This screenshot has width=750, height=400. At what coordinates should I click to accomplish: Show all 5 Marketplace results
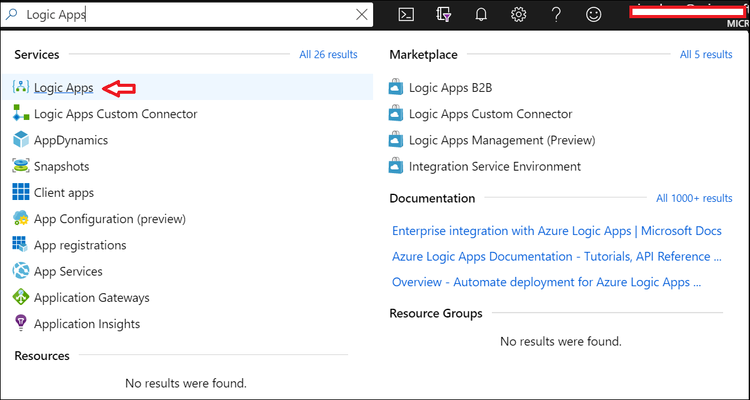point(706,55)
